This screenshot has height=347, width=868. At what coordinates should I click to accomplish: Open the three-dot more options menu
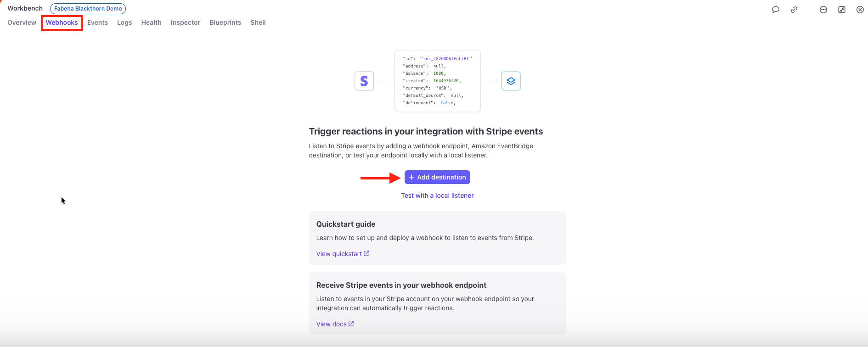[823, 10]
